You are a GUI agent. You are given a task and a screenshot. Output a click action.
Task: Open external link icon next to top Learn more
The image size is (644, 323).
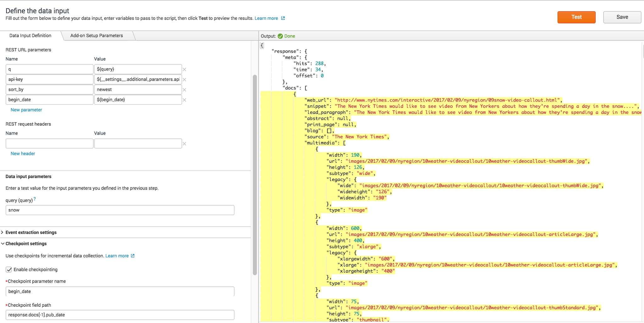283,18
